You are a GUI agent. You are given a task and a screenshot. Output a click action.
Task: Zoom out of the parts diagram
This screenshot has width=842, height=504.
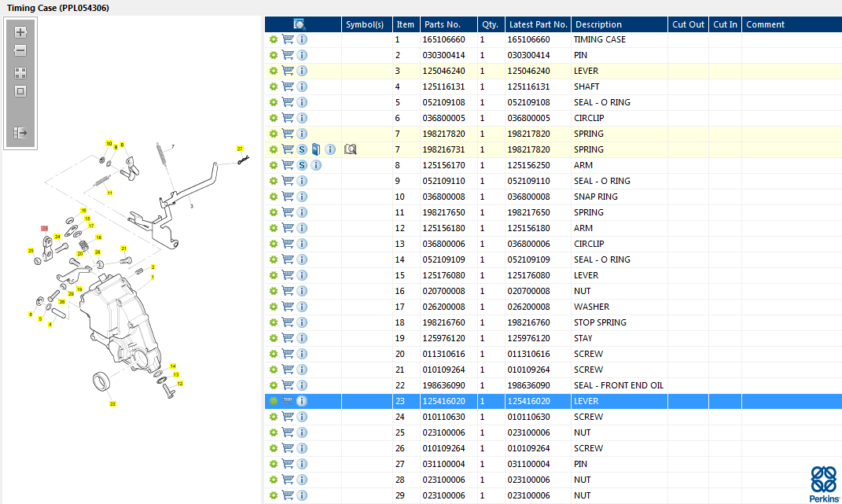click(20, 50)
